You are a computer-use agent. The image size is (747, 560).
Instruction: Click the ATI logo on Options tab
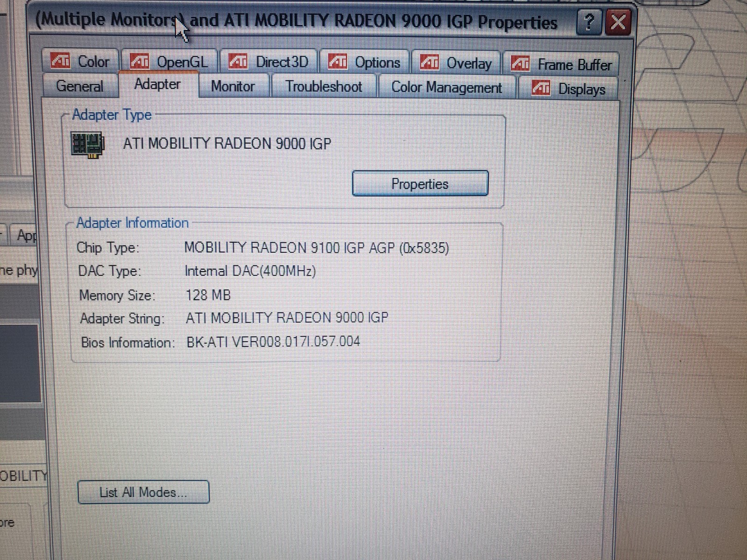tap(338, 62)
